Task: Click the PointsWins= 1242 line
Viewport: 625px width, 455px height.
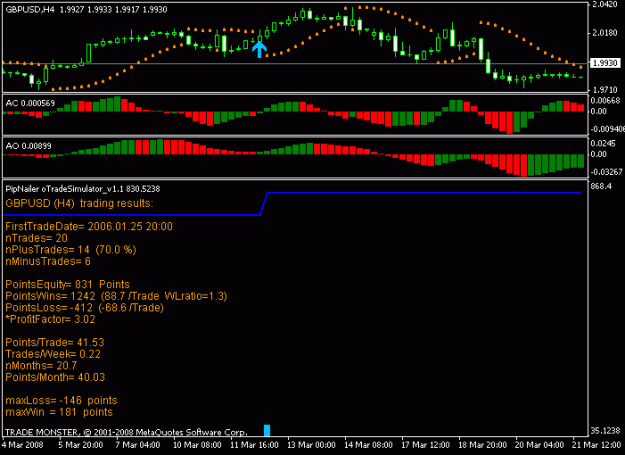Action: pos(116,296)
